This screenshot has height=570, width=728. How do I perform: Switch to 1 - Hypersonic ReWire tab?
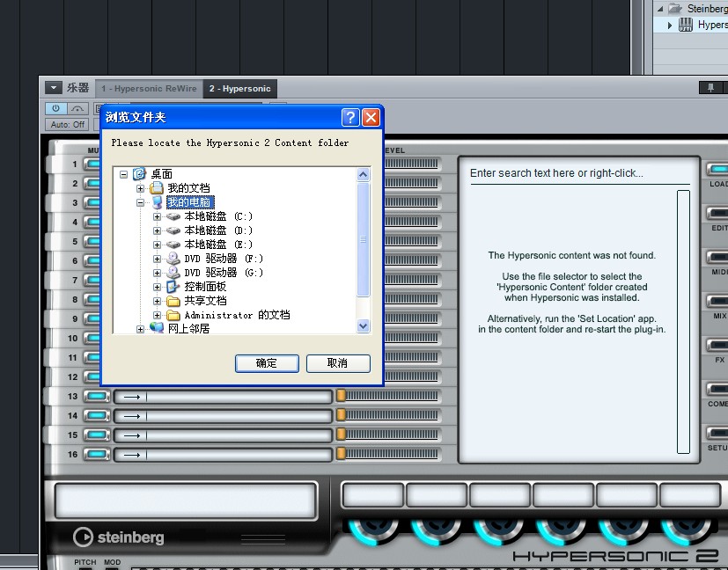tap(149, 89)
